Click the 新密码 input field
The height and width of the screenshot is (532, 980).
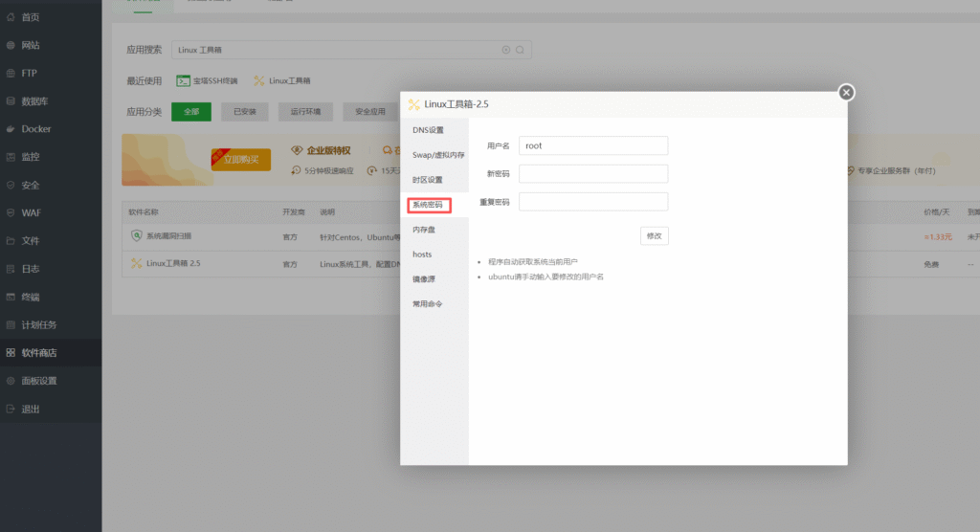pos(592,173)
